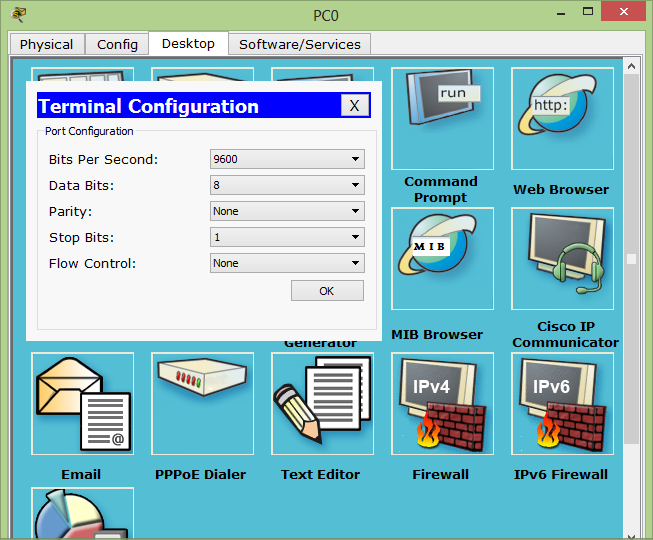Screen dimensions: 653x540
Task: Open the pie chart icon below Email
Action: point(82,513)
